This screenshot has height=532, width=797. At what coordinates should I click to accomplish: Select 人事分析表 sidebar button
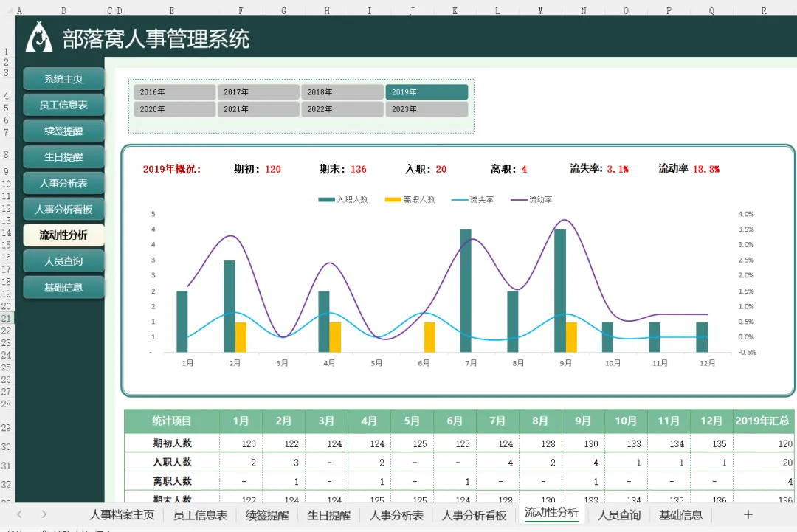click(63, 183)
